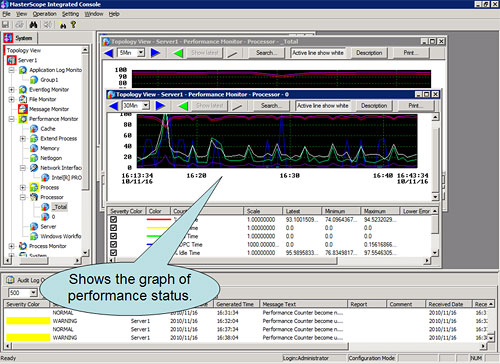
Task: Click Description button in Processor - 0 window
Action: (x=374, y=106)
